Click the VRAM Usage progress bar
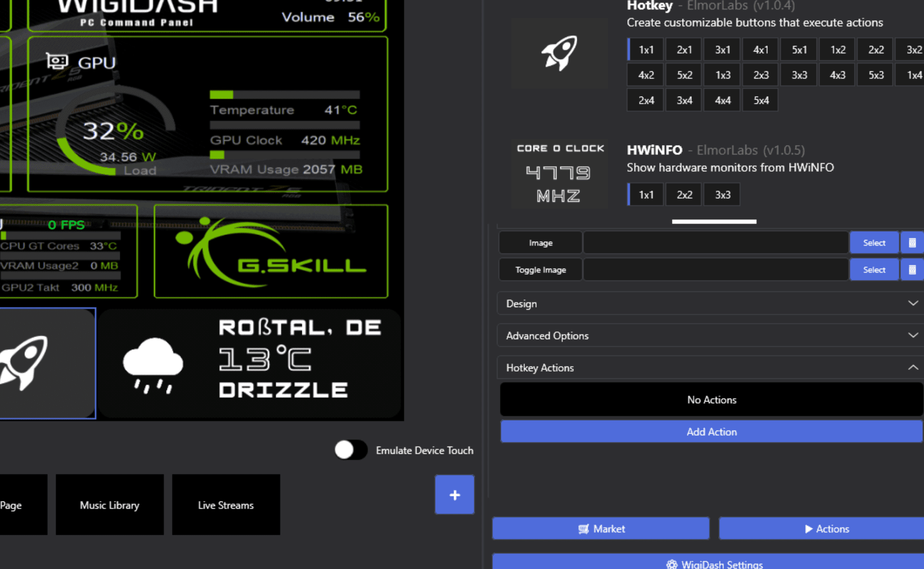Viewport: 924px width, 569px height. (285, 155)
